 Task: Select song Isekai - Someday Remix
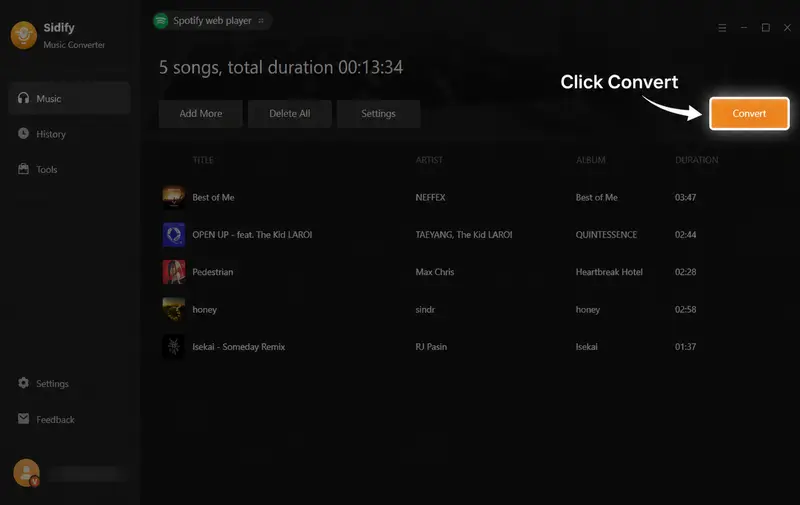point(239,347)
